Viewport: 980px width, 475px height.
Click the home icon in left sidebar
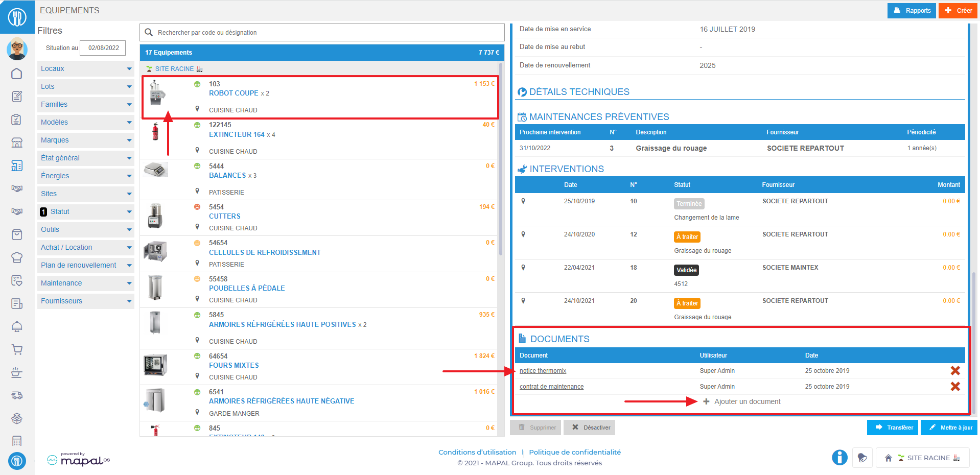pyautogui.click(x=17, y=74)
